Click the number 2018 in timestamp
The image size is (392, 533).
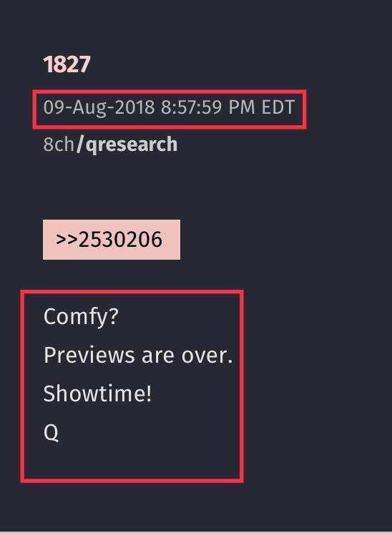[134, 107]
